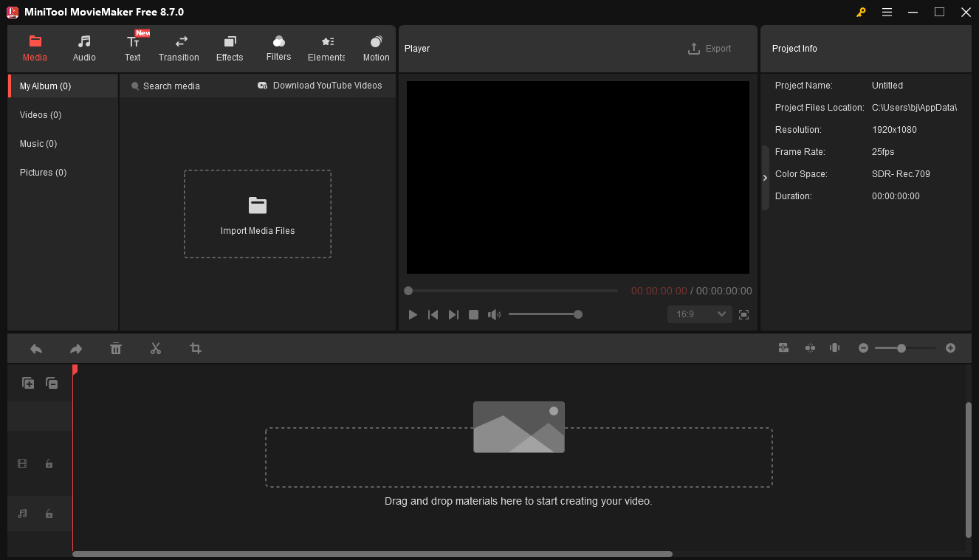Screen dimensions: 979x560
Task: Click the player timecode readout
Action: tap(692, 291)
